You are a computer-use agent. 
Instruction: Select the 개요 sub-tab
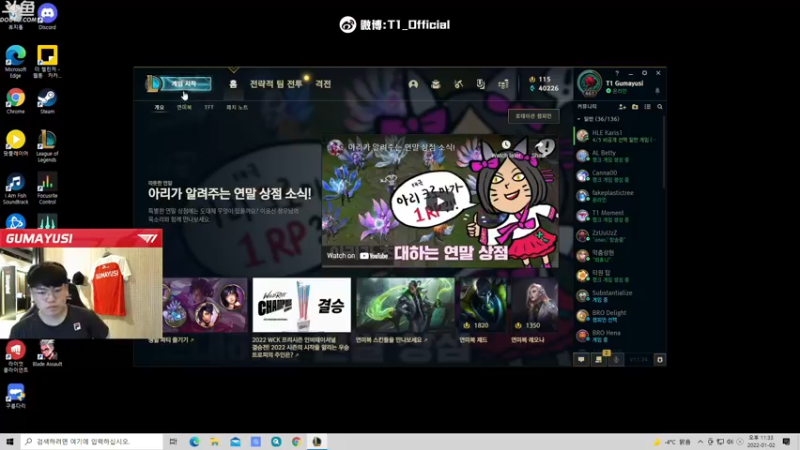click(159, 107)
